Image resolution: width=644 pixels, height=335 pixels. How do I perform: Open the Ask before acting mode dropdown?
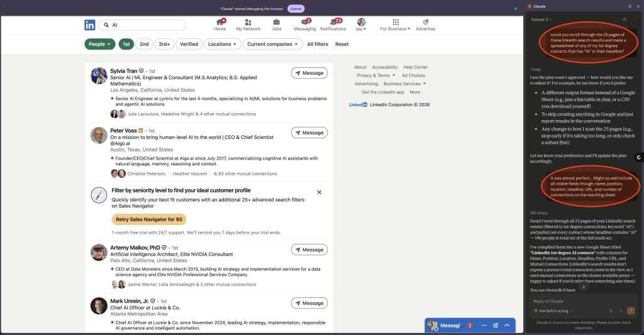click(x=553, y=310)
